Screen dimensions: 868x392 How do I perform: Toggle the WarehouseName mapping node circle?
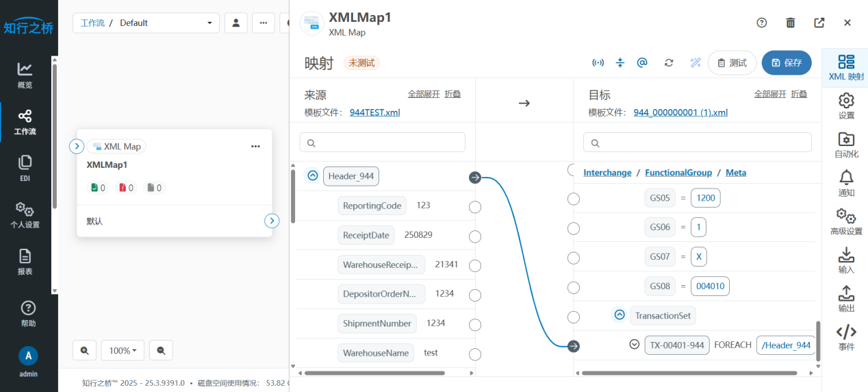(x=474, y=354)
